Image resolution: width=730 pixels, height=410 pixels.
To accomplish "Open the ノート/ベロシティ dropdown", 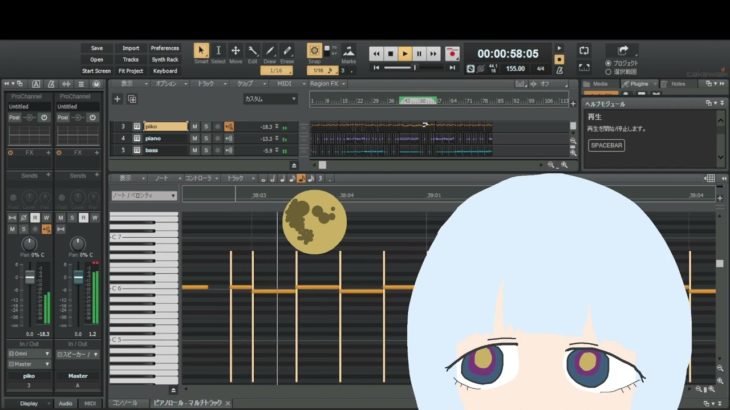I will tap(144, 196).
